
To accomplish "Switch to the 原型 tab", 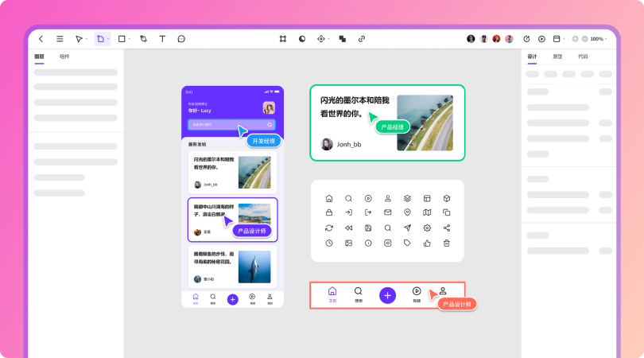I will tap(557, 56).
